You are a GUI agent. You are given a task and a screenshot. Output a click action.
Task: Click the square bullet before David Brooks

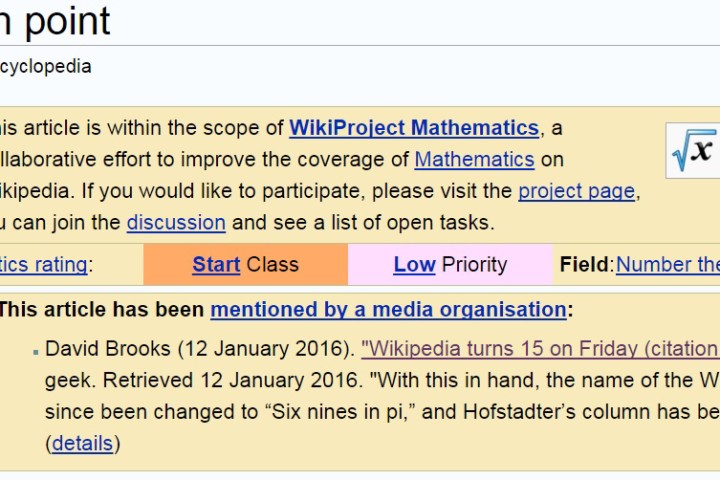(x=36, y=352)
